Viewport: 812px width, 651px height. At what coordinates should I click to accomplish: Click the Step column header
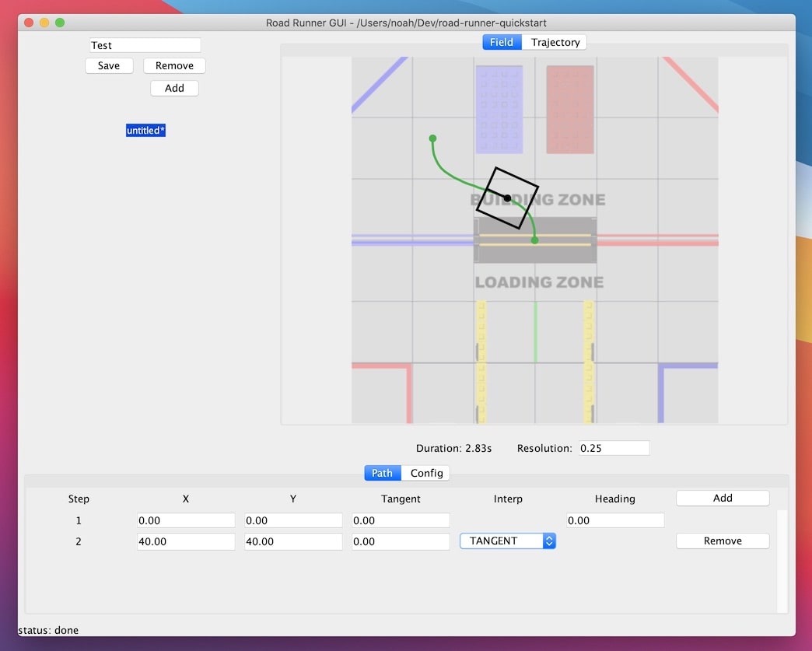tap(79, 499)
